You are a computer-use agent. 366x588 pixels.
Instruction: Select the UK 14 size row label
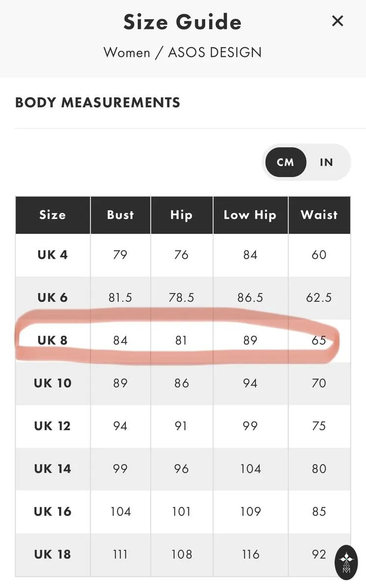pos(52,468)
